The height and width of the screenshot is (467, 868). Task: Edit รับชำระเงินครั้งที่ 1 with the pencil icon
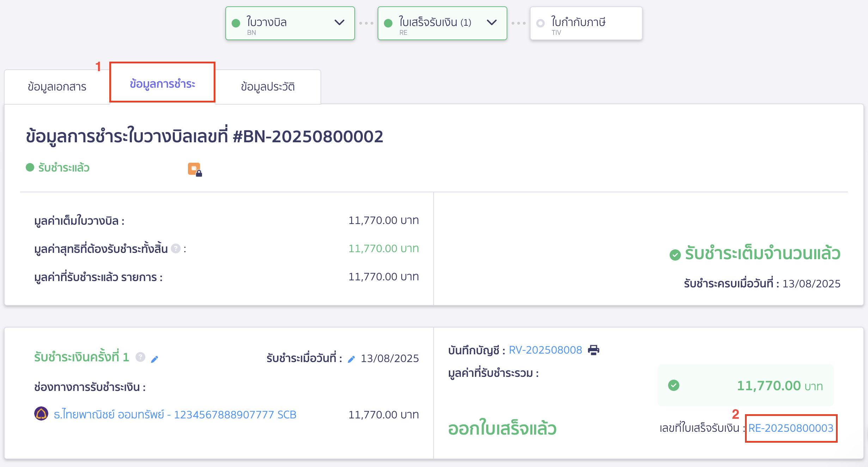154,359
